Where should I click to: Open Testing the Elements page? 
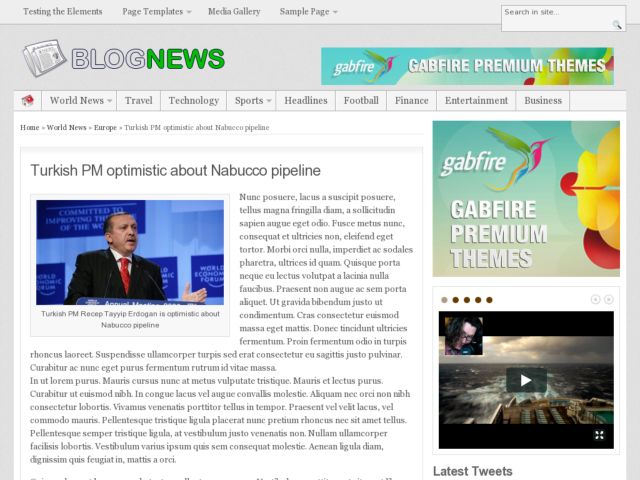62,11
